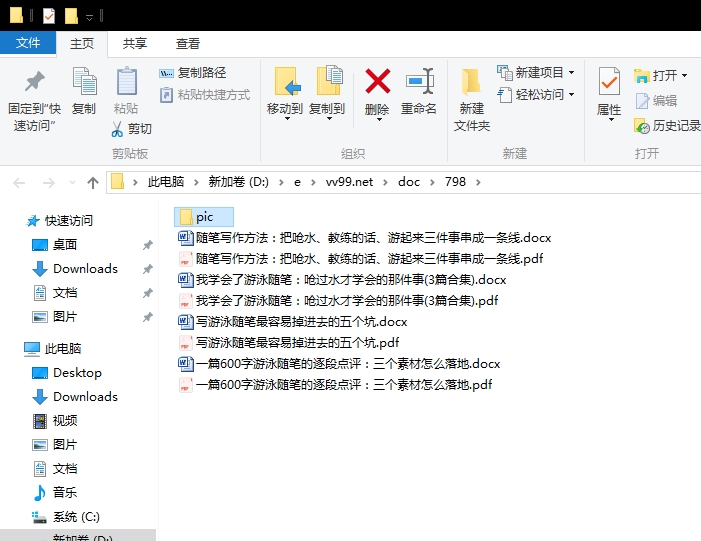Click the 798 breadcrumb

point(455,182)
